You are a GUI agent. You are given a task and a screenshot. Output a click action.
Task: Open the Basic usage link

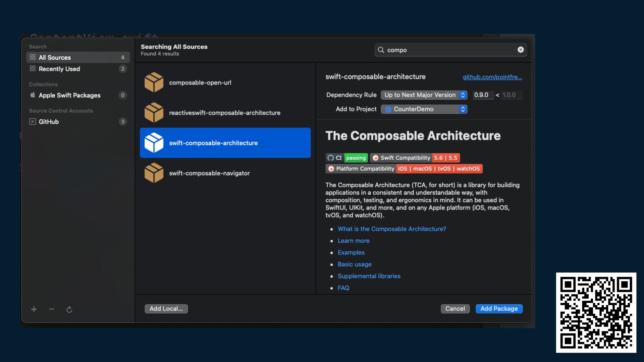pos(355,264)
